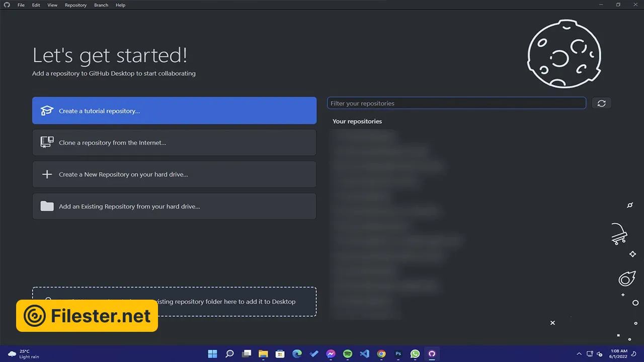Select Clone a repository from the Internet
This screenshot has height=362, width=644.
click(174, 143)
